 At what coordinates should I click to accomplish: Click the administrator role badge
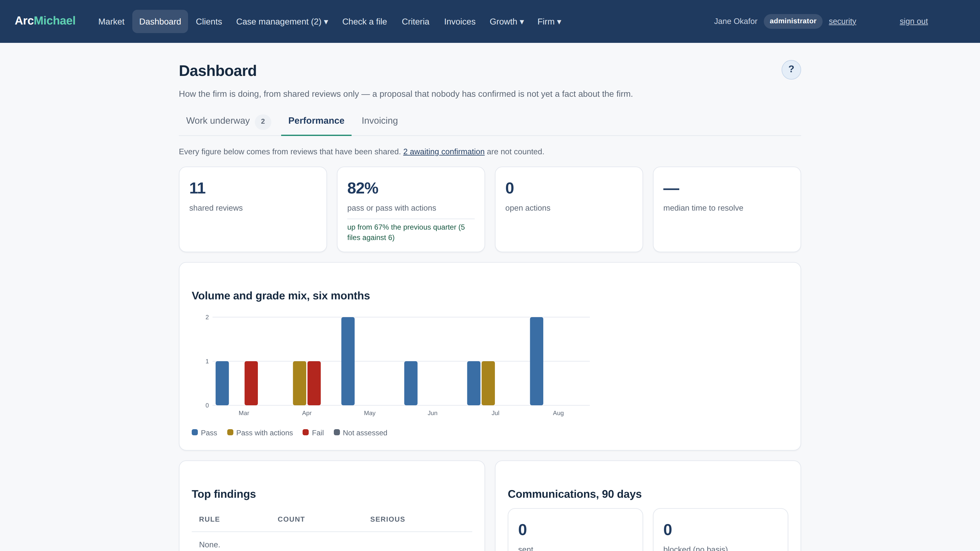click(793, 21)
